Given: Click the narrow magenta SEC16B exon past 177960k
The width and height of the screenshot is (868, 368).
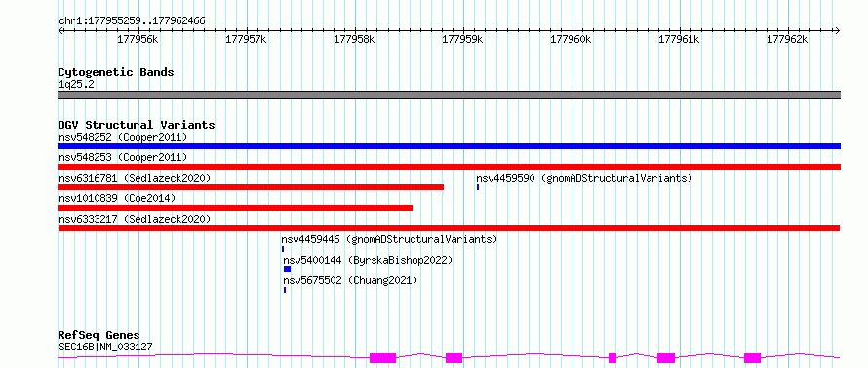Looking at the screenshot, I should click(x=612, y=358).
